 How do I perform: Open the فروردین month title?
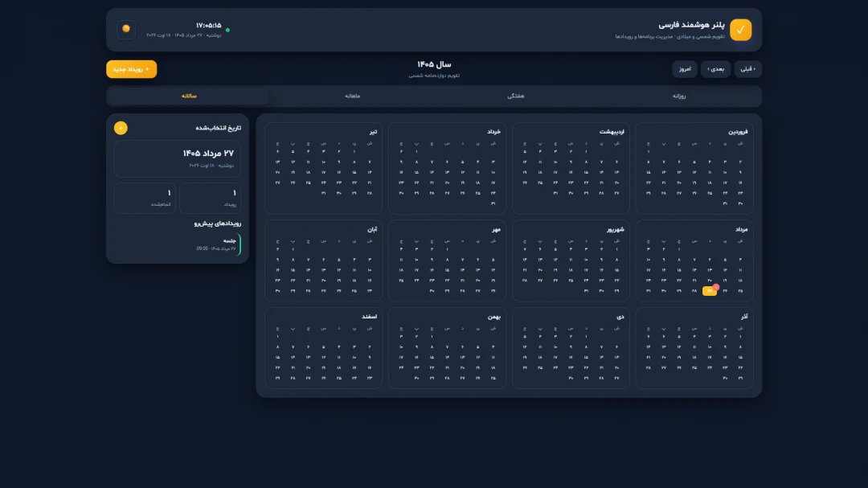click(738, 132)
